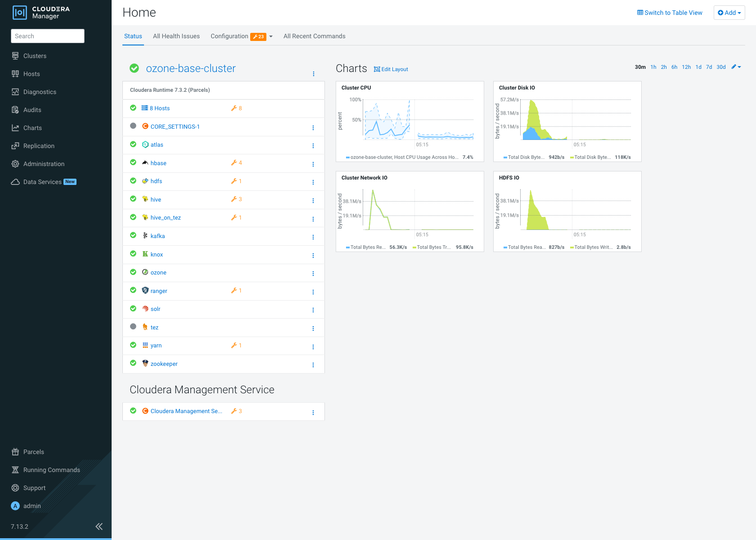Open Configuration tab
Viewport: 756px width, 540px height.
[x=229, y=36]
